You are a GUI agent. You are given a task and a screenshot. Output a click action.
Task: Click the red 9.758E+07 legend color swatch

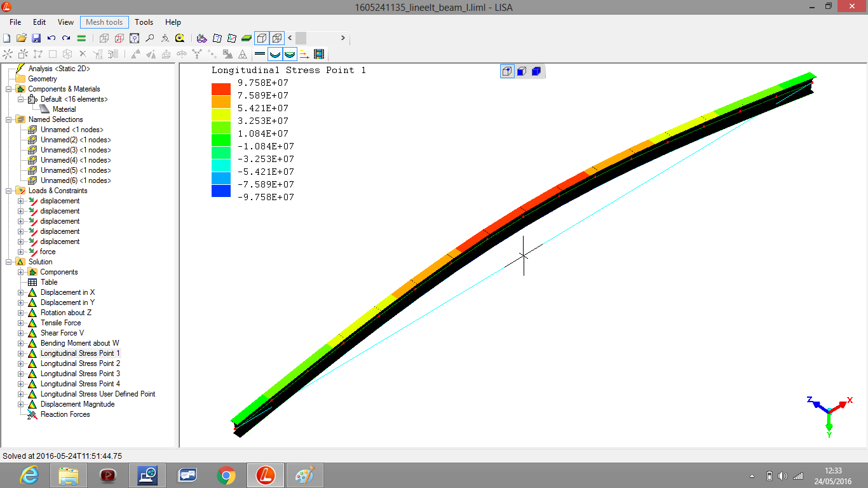pos(221,89)
